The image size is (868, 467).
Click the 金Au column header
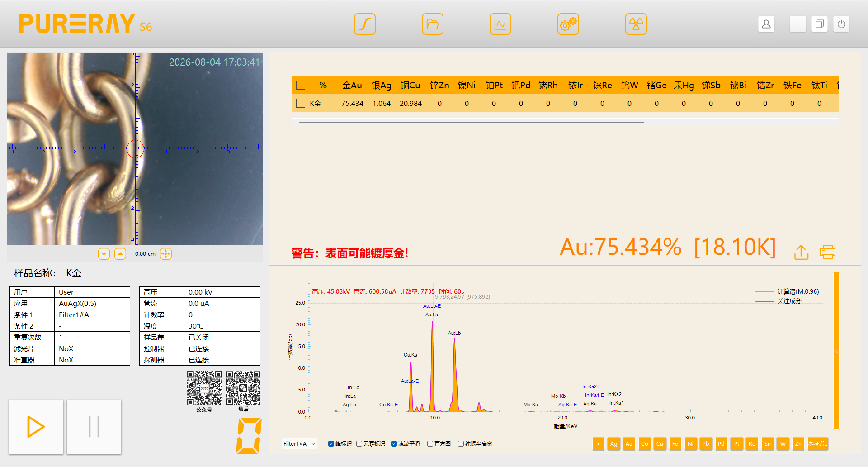(352, 85)
